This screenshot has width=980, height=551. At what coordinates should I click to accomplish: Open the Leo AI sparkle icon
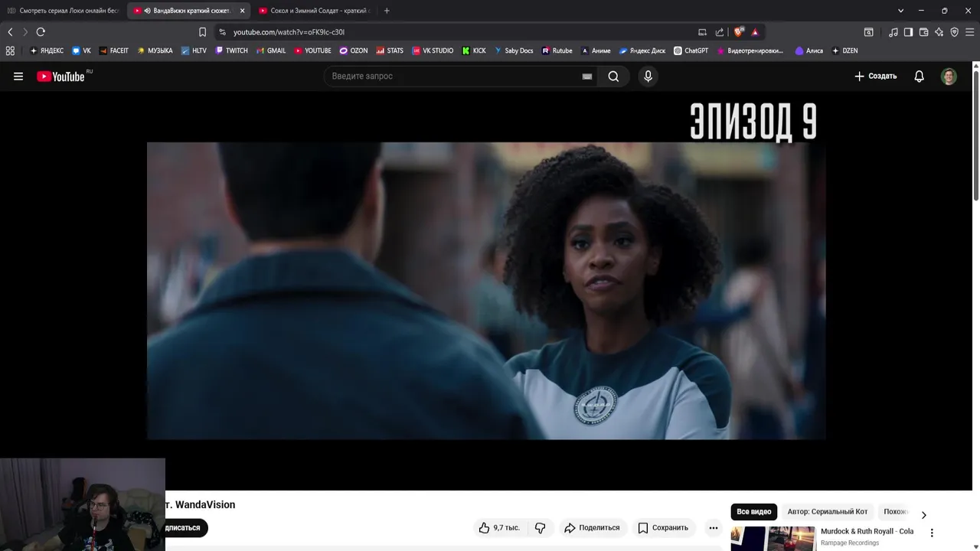pos(939,32)
